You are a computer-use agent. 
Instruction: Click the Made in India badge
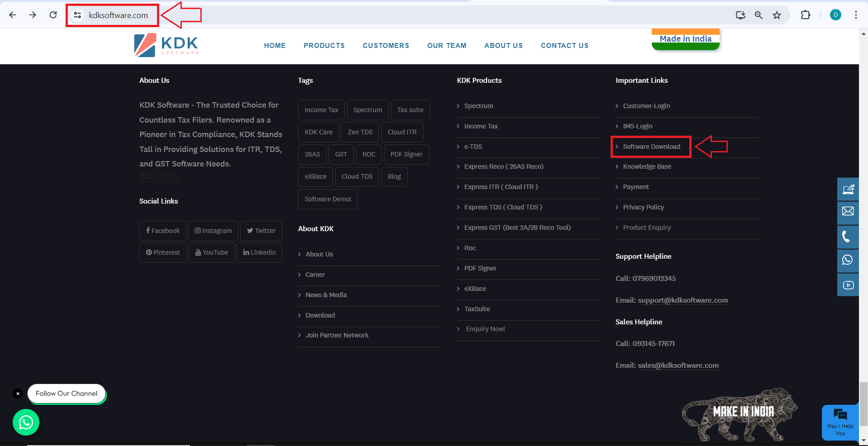pos(686,39)
